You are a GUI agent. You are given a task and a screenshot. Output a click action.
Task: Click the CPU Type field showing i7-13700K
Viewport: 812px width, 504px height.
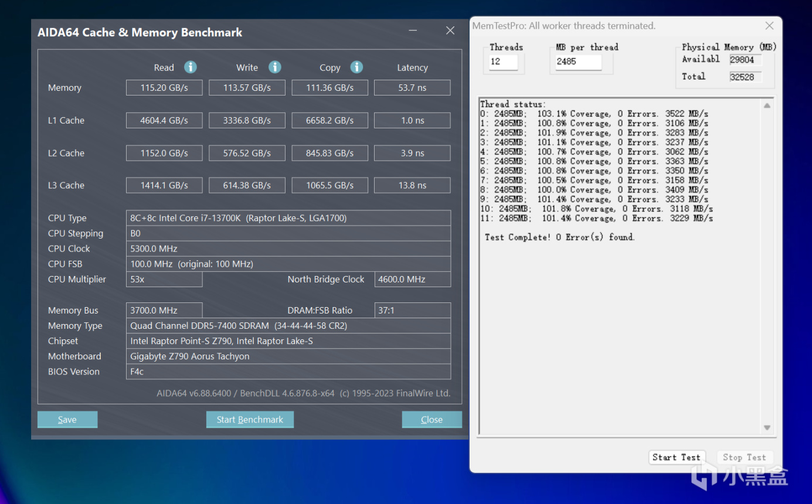pos(288,218)
